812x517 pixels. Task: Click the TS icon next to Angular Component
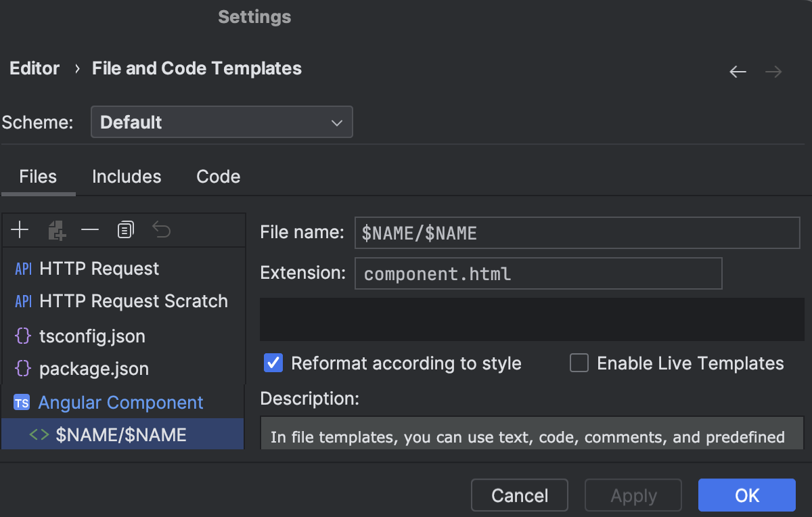pyautogui.click(x=21, y=402)
